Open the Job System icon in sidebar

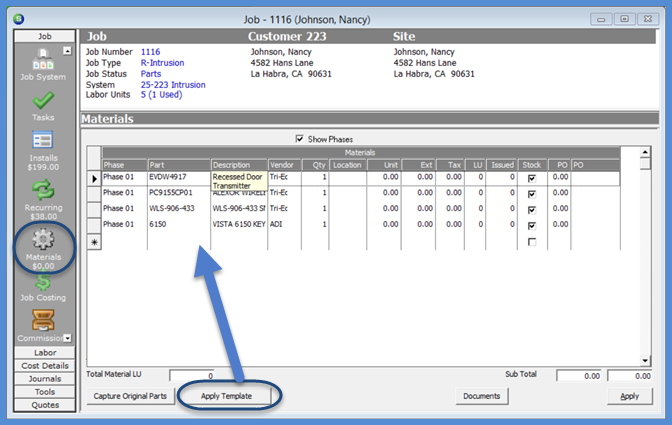point(43,60)
